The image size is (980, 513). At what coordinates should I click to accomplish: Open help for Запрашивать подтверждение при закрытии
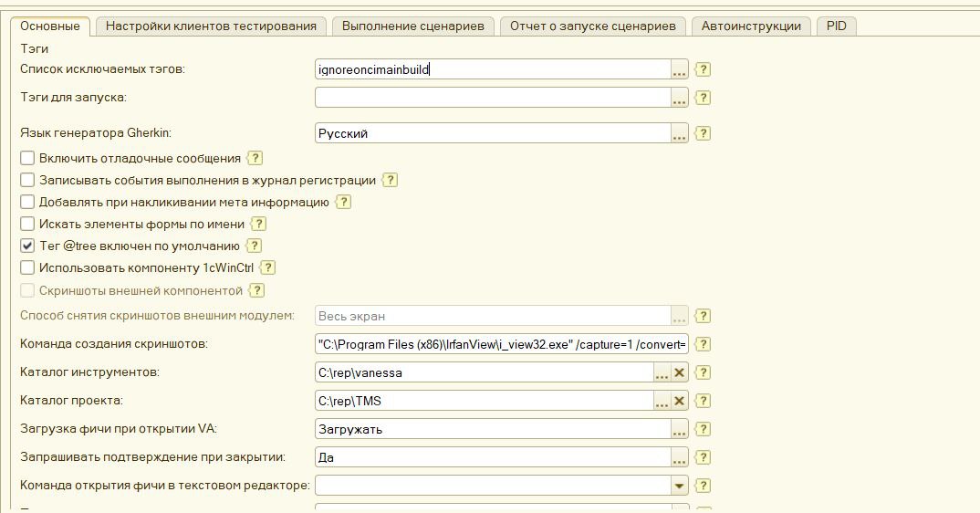click(703, 457)
